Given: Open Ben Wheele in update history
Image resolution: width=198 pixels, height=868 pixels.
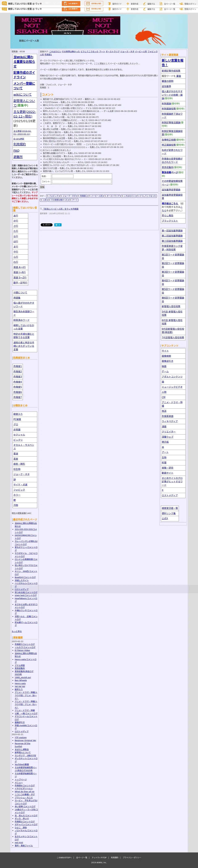Looking at the screenshot, I should [21, 680].
